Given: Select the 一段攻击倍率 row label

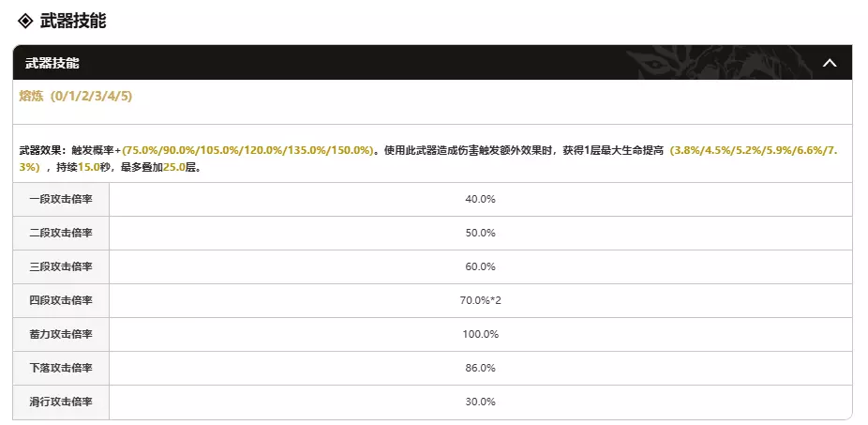Looking at the screenshot, I should point(61,200).
